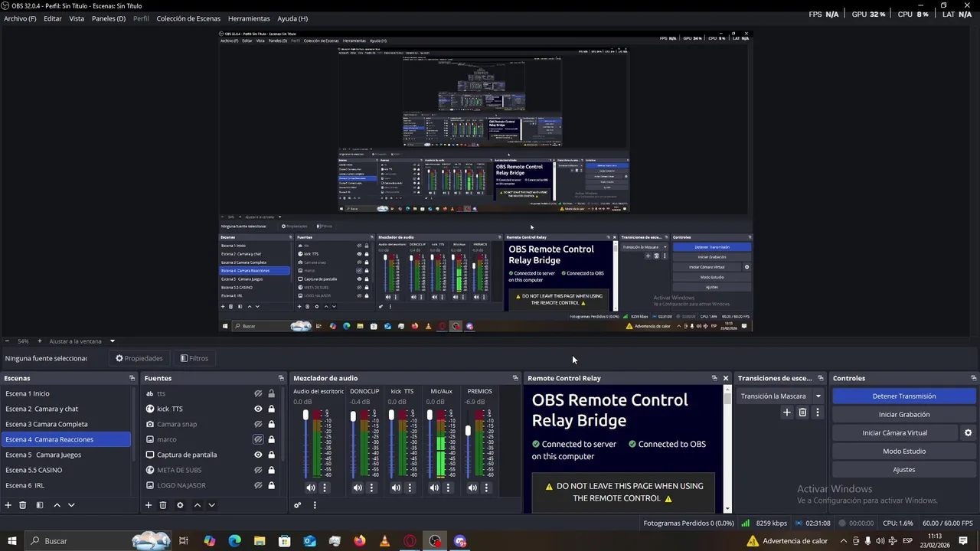Launch Firefox from the taskbar
The width and height of the screenshot is (980, 551).
(x=360, y=541)
